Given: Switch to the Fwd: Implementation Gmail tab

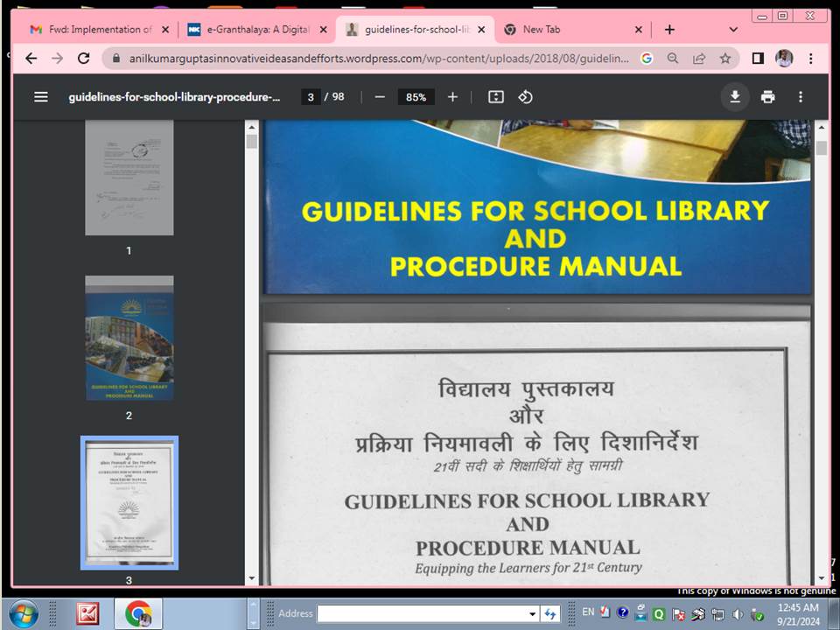Looking at the screenshot, I should pyautogui.click(x=96, y=30).
